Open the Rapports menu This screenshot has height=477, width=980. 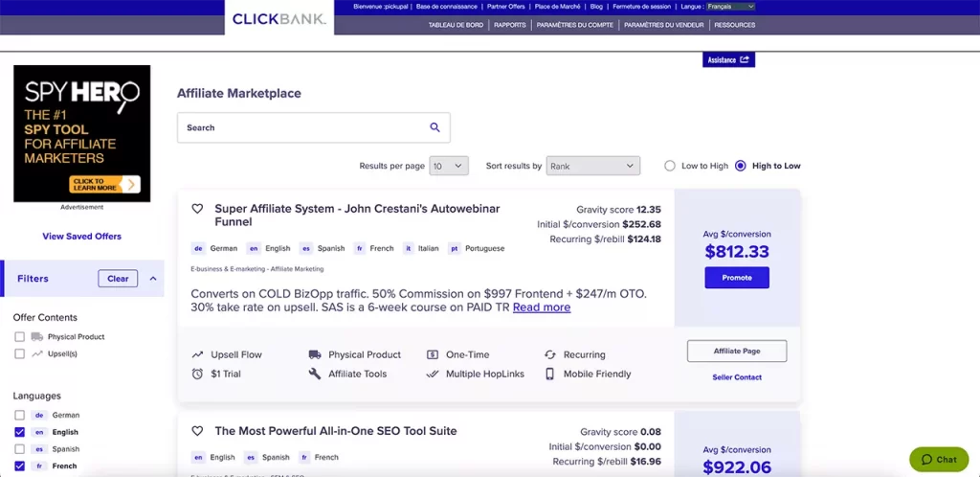(x=510, y=25)
